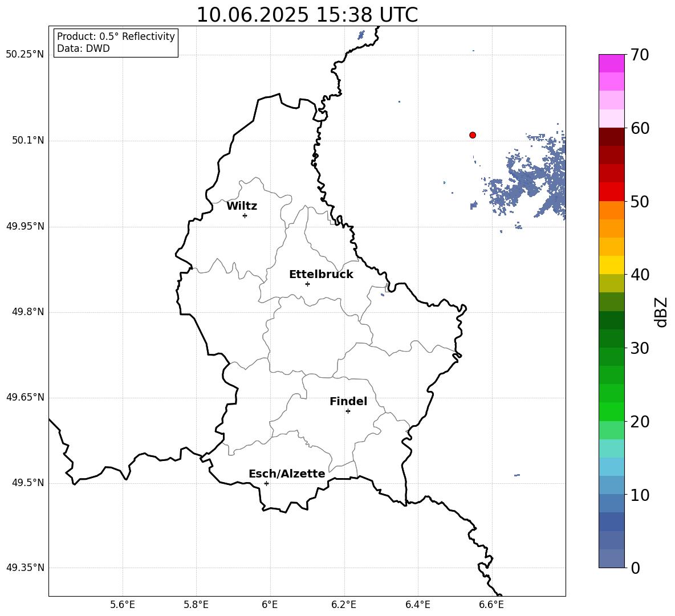Click the 50.25°N latitude label

click(25, 55)
